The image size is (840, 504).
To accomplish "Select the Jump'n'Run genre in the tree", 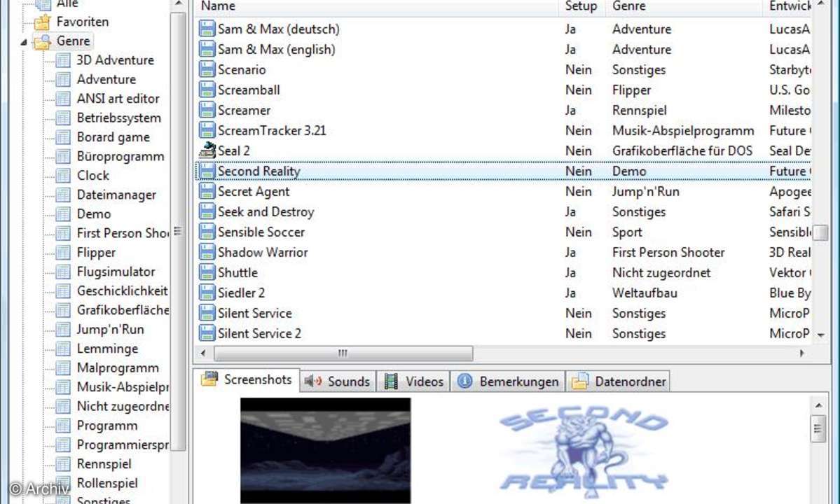I will (x=111, y=330).
